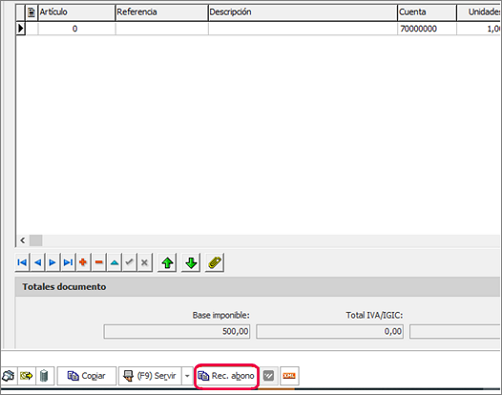The height and width of the screenshot is (395, 502).
Task: Click the horizontal scrollbar thumb of the grid
Action: [36, 240]
